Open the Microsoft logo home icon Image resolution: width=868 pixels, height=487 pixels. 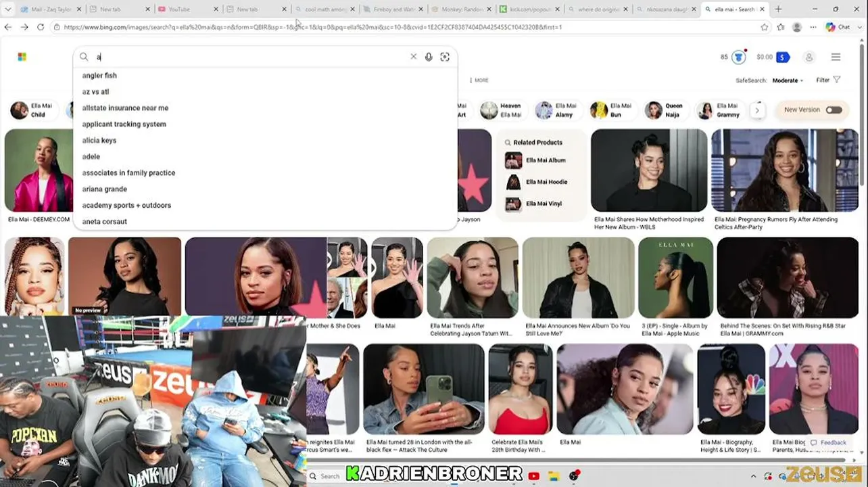click(x=22, y=57)
